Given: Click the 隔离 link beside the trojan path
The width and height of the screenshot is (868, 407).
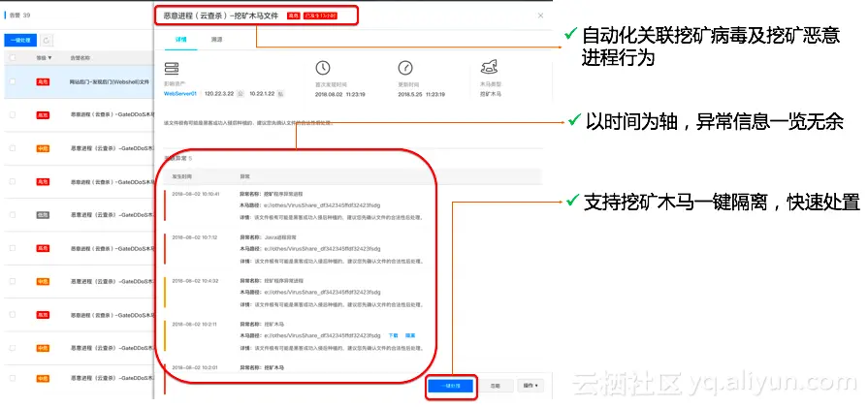Looking at the screenshot, I should pyautogui.click(x=410, y=335).
